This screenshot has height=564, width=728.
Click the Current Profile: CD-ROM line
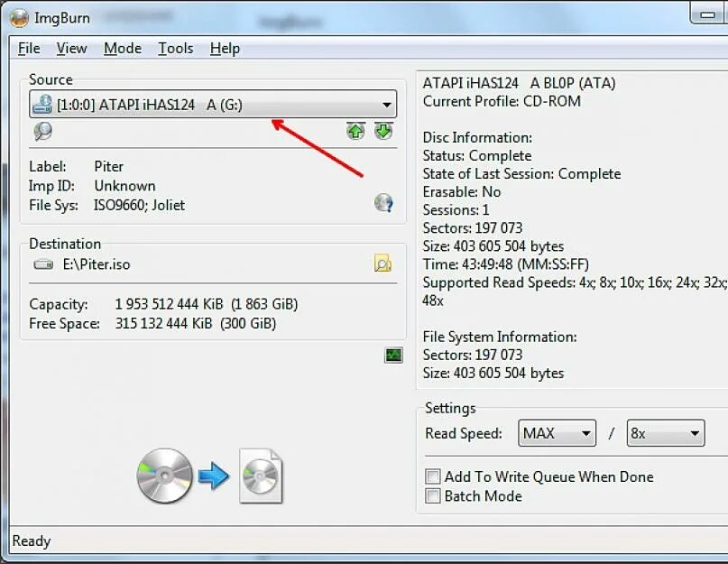pyautogui.click(x=502, y=101)
